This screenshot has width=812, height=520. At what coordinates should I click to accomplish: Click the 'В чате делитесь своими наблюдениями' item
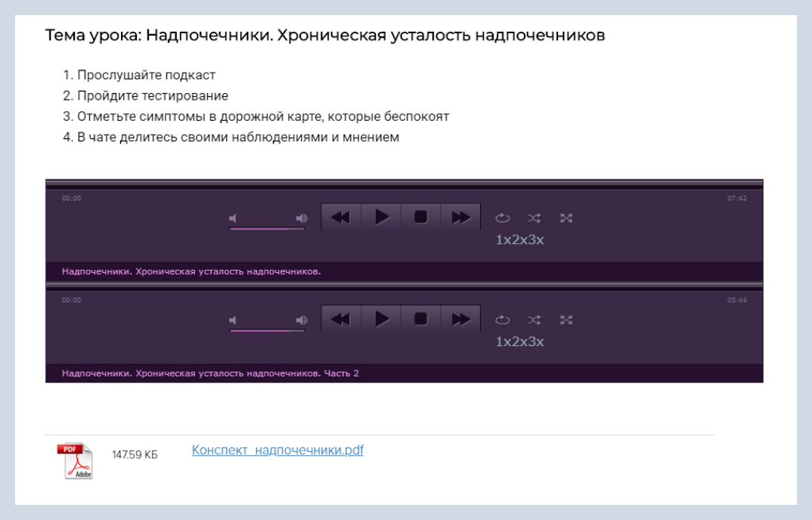(238, 138)
